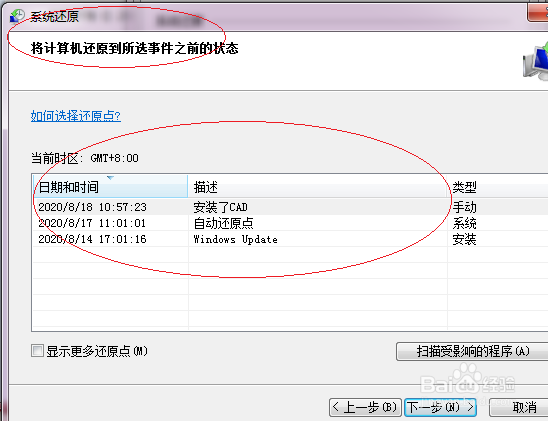Click the 类型 column header
Viewport: 548px width, 421px height.
point(498,187)
